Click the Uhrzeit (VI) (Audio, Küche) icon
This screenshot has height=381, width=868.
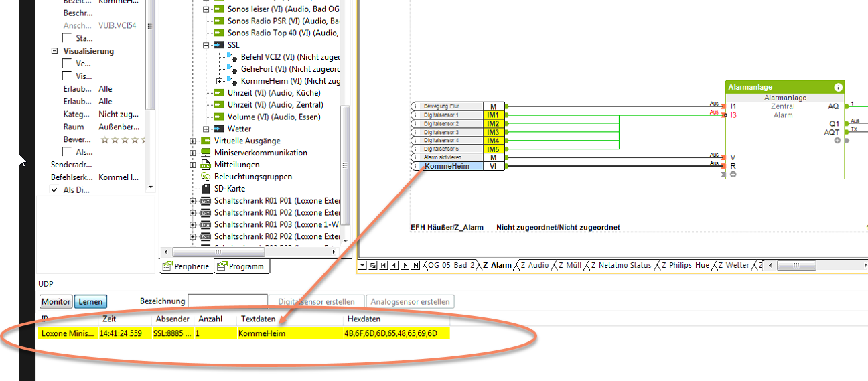(x=219, y=93)
